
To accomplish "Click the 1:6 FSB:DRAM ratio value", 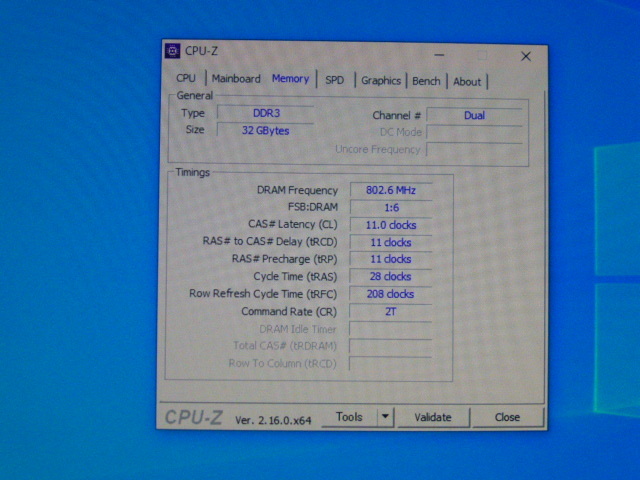I will (391, 208).
